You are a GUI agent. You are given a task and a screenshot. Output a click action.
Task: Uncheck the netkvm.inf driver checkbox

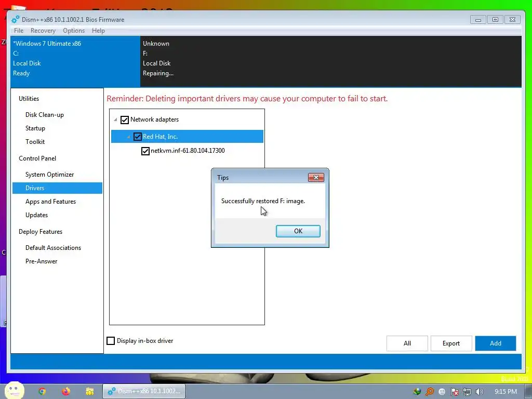click(x=145, y=151)
